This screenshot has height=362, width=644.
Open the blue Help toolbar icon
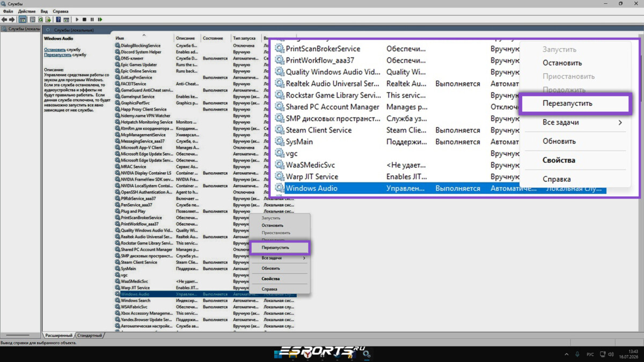58,19
